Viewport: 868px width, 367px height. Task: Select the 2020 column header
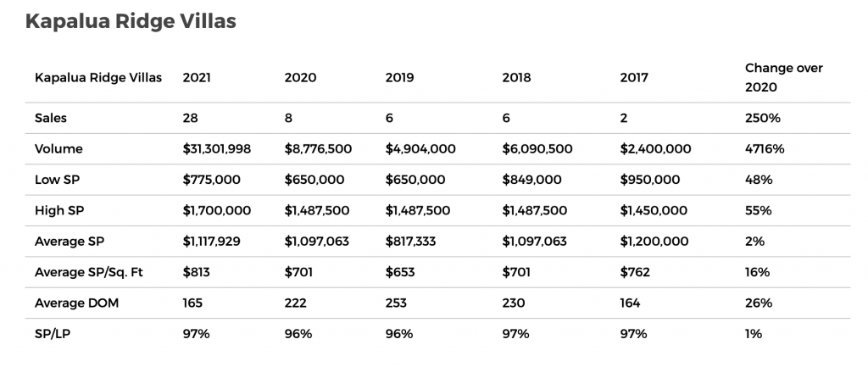(300, 77)
